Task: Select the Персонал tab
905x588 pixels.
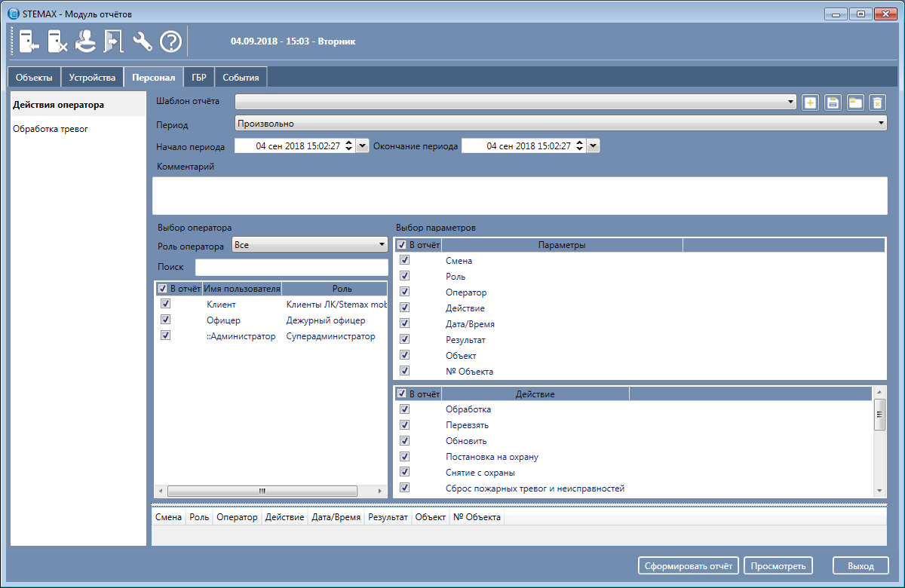Action: (153, 78)
